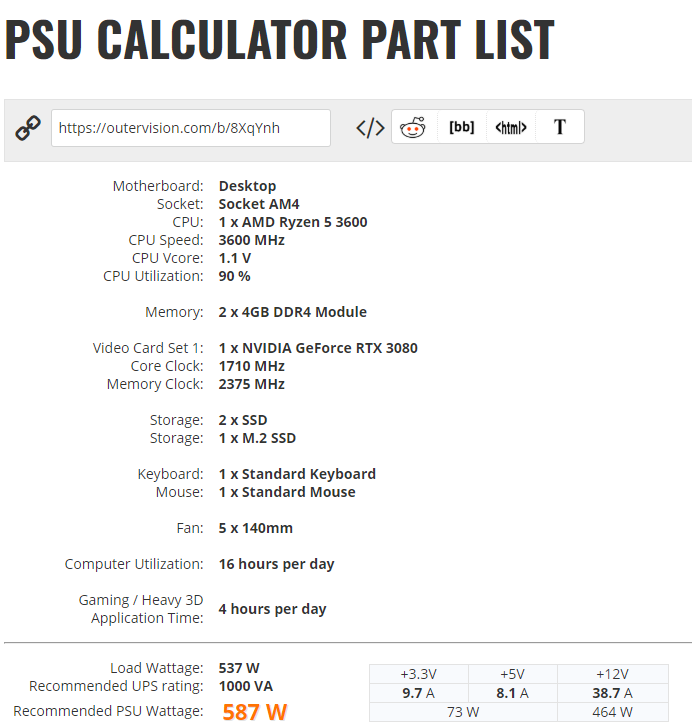
Task: Click the orange 587 W recommended wattage
Action: pyautogui.click(x=254, y=712)
